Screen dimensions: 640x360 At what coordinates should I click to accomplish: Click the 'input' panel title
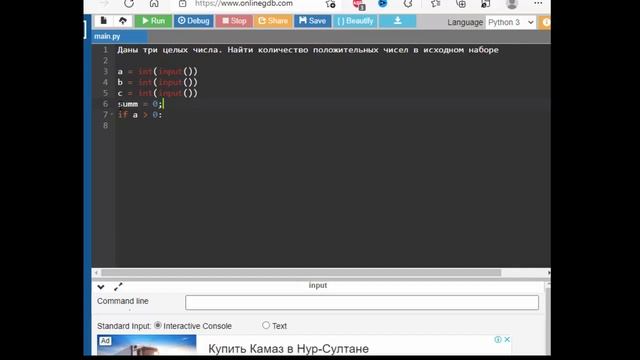click(318, 285)
